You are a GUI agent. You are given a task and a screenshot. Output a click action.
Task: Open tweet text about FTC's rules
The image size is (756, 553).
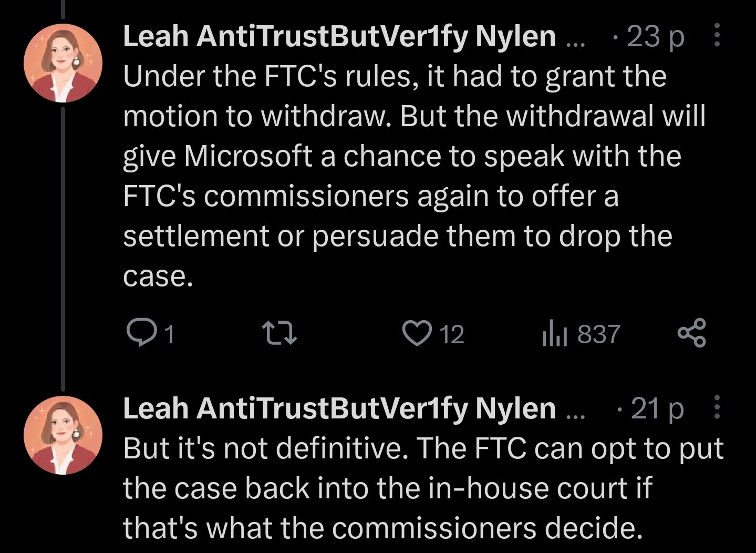pos(414,176)
